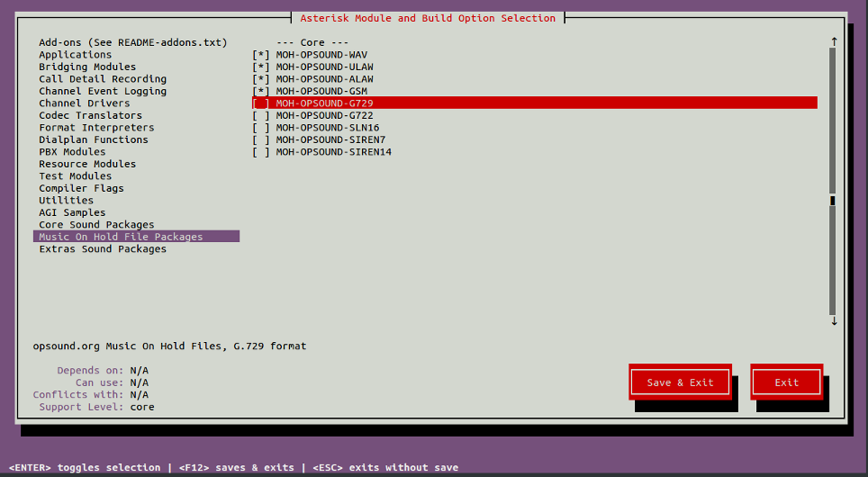Image resolution: width=868 pixels, height=477 pixels.
Task: Click the '<ESC> exits without save' hint
Action: (x=385, y=468)
